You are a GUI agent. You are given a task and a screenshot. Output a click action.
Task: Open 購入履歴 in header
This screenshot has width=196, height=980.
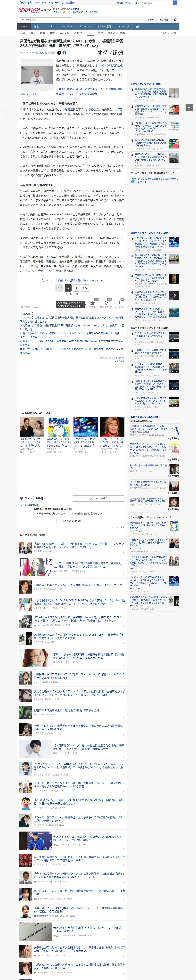[164, 20]
